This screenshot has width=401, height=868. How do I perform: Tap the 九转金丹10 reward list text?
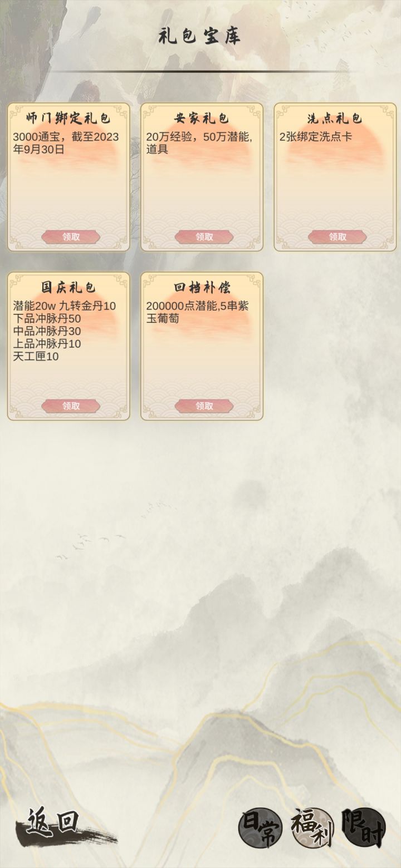click(x=87, y=305)
